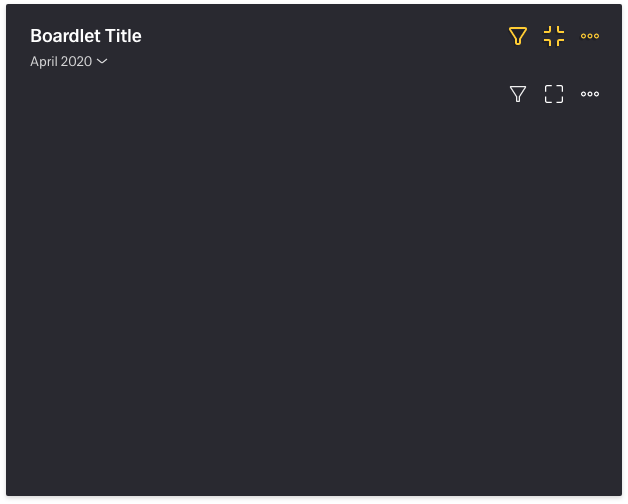Exit expanded mode using yellow corner-arrows icon
The width and height of the screenshot is (628, 504).
(x=554, y=36)
